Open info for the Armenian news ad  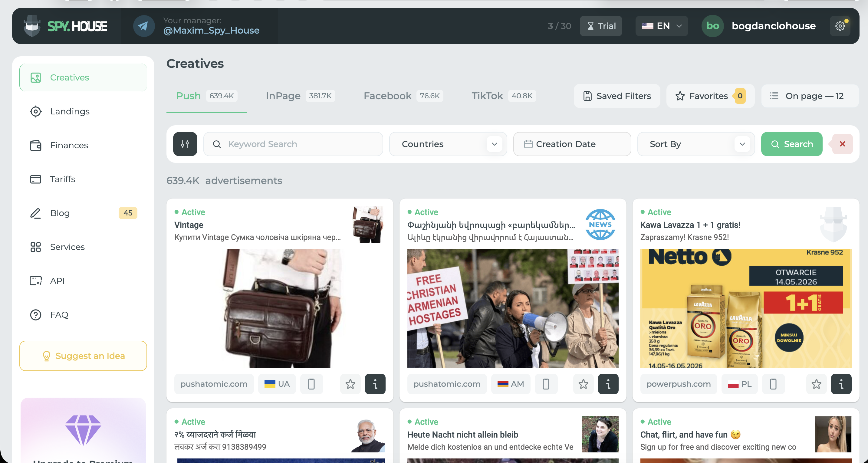tap(608, 384)
